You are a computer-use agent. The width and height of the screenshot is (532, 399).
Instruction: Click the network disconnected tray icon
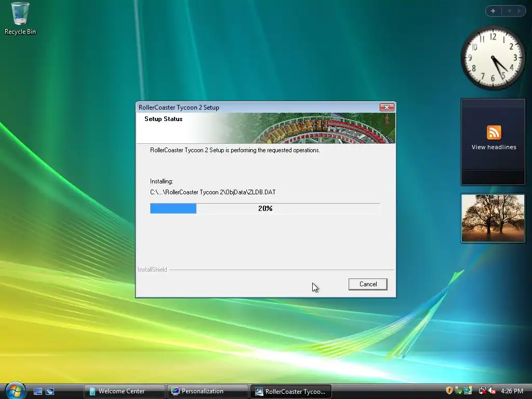tap(482, 391)
